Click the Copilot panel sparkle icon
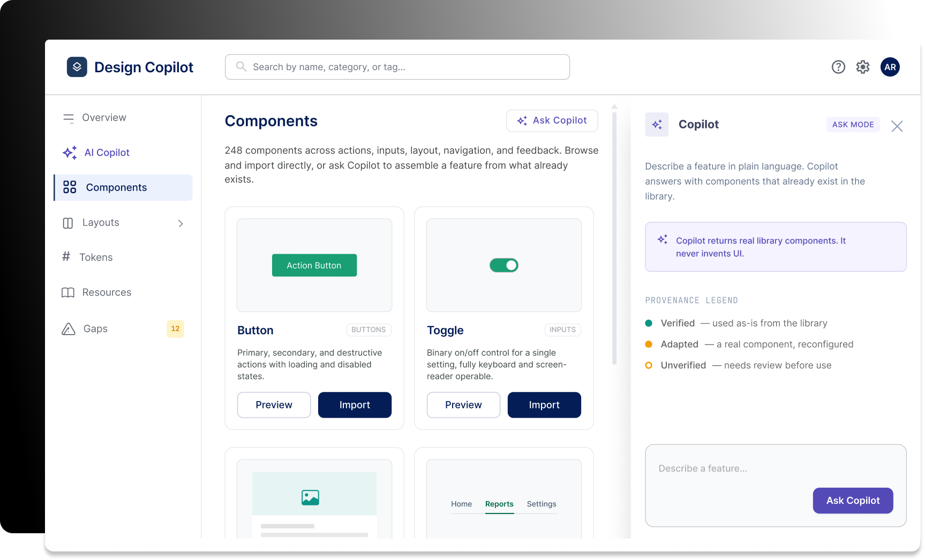Image resolution: width=925 pixels, height=560 pixels. (x=657, y=125)
